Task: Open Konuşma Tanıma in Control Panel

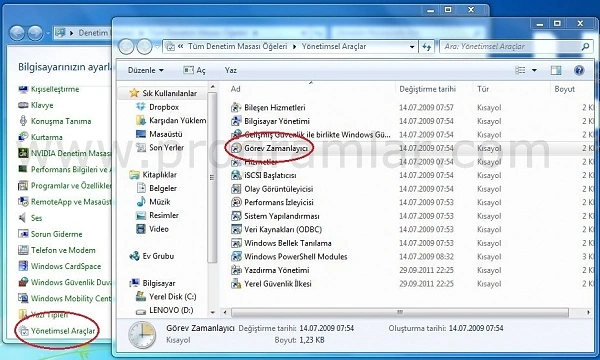Action: [x=61, y=121]
